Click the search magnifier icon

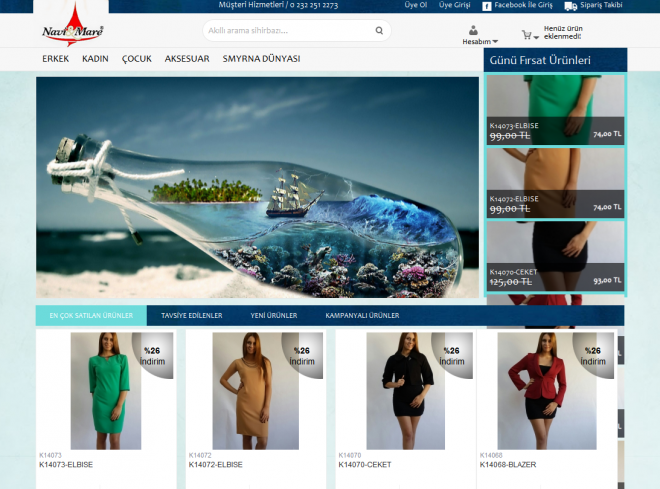tap(379, 30)
